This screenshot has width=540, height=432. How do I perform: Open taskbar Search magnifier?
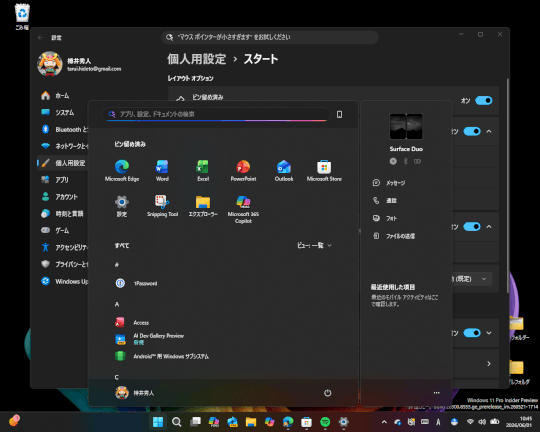(x=177, y=422)
